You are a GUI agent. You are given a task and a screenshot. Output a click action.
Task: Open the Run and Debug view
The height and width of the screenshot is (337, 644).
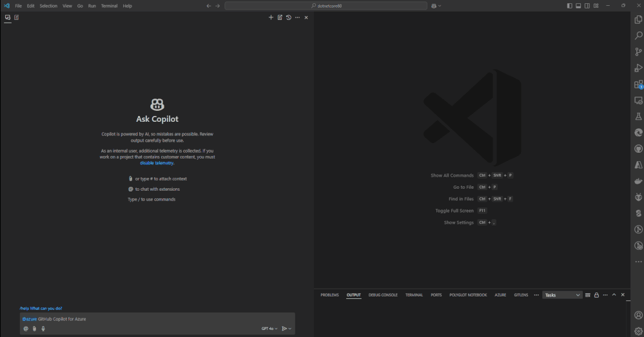pos(638,68)
